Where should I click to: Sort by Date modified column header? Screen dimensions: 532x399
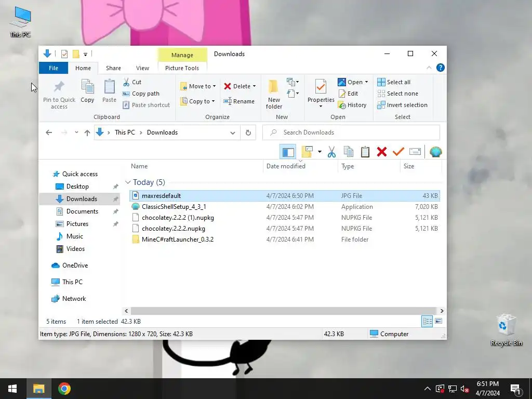click(x=286, y=166)
